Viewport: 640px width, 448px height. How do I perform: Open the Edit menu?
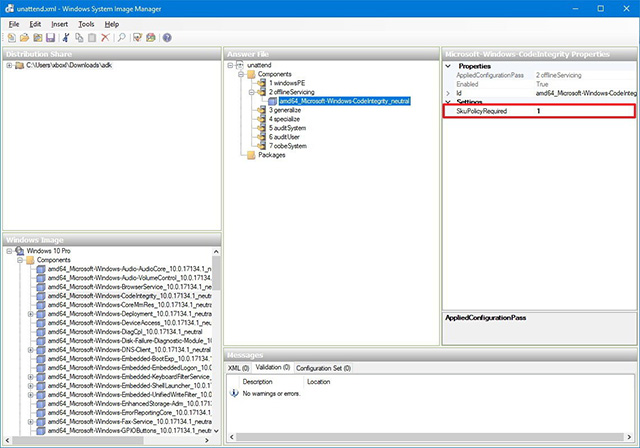(x=35, y=24)
